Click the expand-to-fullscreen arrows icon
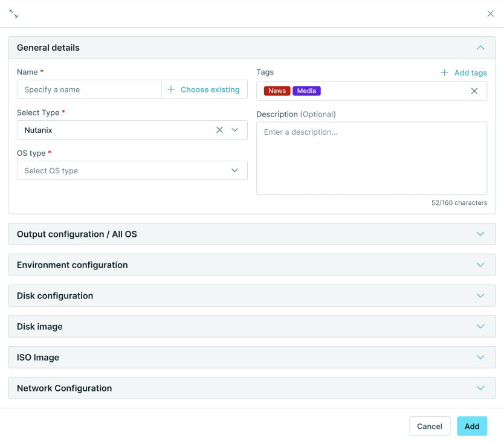Screen dimensions: 504x444 point(13,13)
